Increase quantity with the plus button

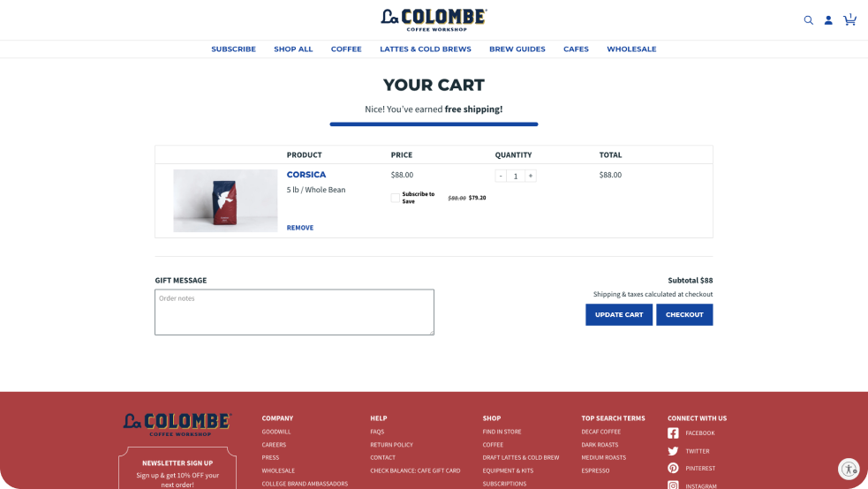pos(531,176)
